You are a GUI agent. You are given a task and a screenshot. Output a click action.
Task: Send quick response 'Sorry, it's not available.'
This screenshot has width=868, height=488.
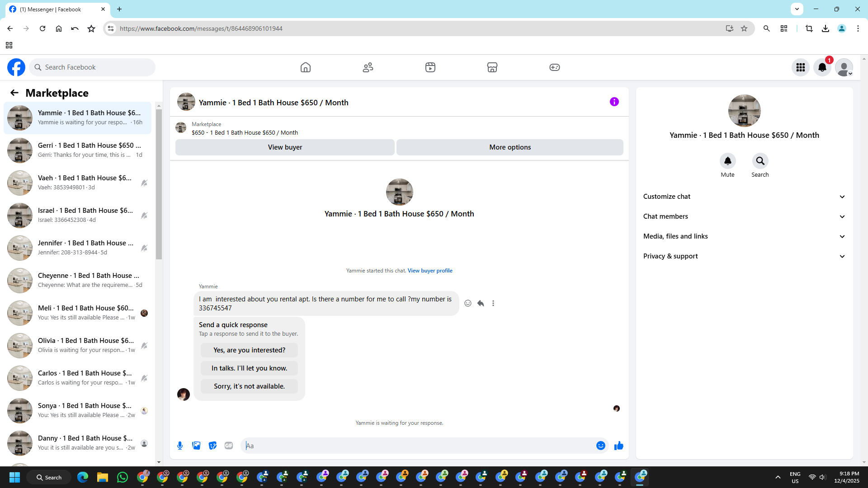click(x=249, y=386)
